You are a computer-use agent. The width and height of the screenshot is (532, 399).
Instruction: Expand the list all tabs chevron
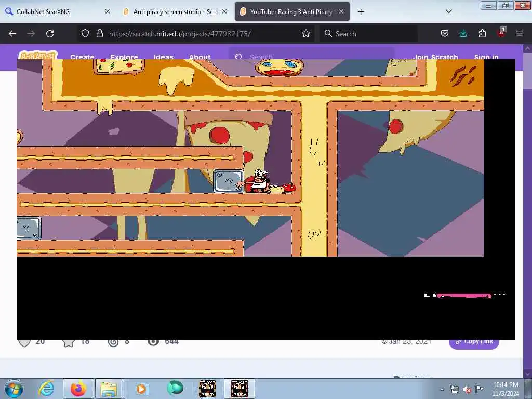click(449, 11)
